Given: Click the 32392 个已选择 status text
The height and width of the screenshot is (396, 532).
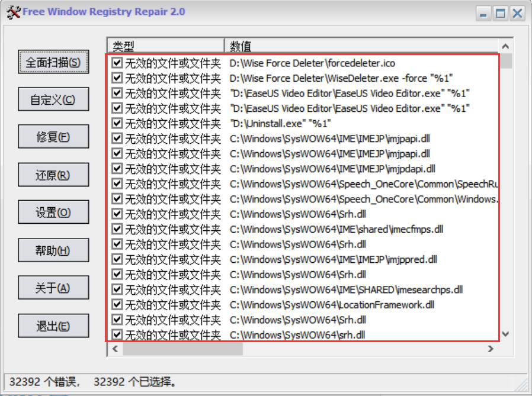Looking at the screenshot, I should tap(135, 382).
